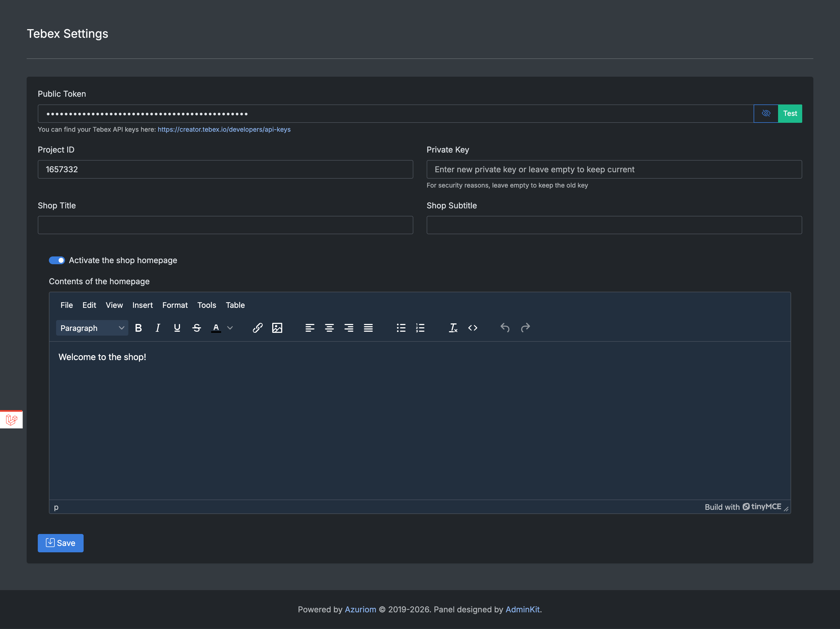Viewport: 840px width, 629px height.
Task: Apply the current text color swatch
Action: pyautogui.click(x=216, y=328)
